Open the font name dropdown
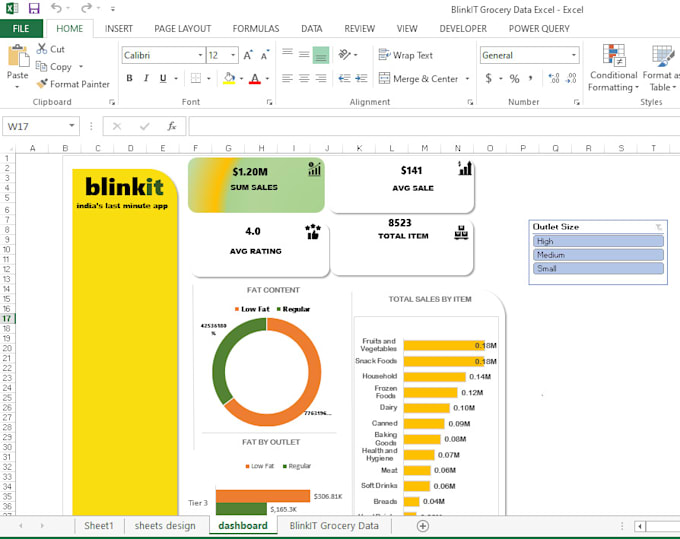The height and width of the screenshot is (539, 680). pyautogui.click(x=200, y=55)
